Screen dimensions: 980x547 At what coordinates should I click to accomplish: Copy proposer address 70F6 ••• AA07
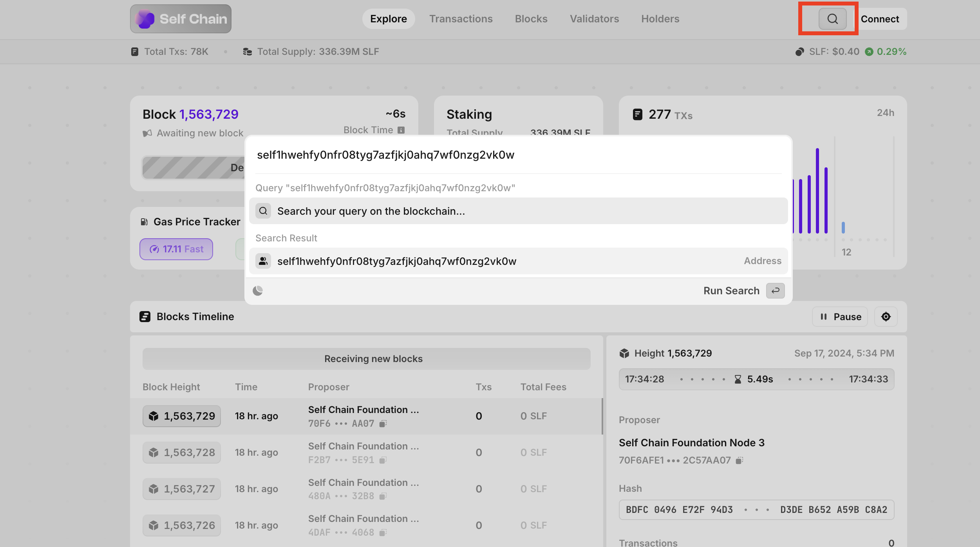pyautogui.click(x=383, y=424)
